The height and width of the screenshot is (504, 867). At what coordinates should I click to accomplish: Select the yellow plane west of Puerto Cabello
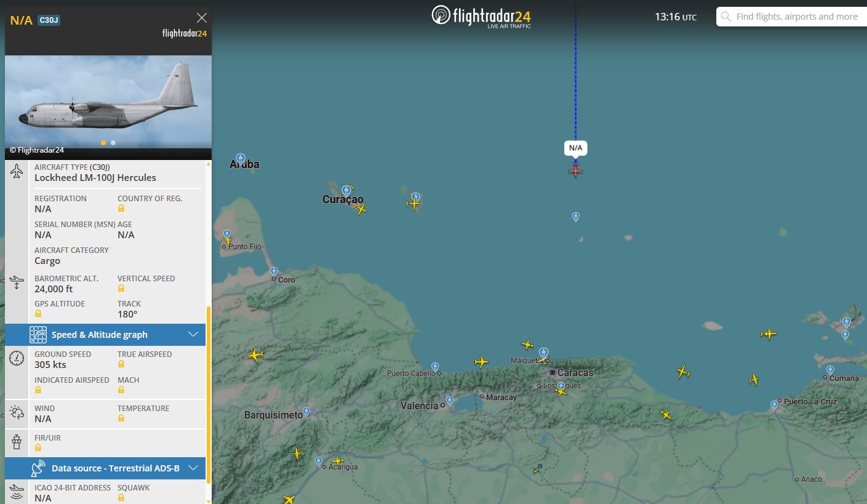point(481,362)
